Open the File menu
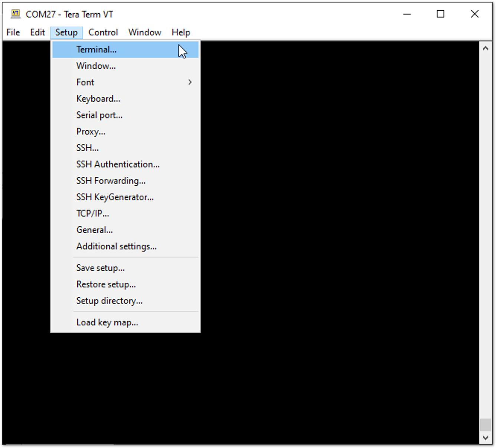 coord(13,33)
